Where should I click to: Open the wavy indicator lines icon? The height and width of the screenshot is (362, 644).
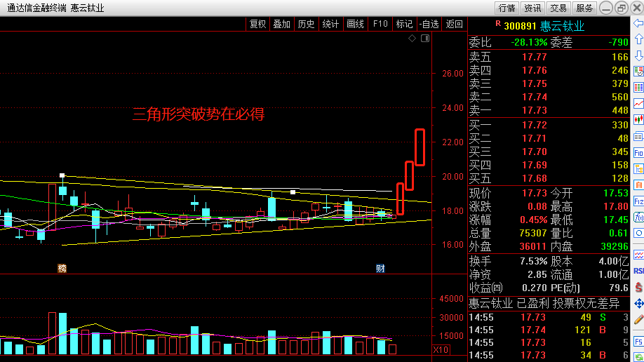pyautogui.click(x=638, y=255)
